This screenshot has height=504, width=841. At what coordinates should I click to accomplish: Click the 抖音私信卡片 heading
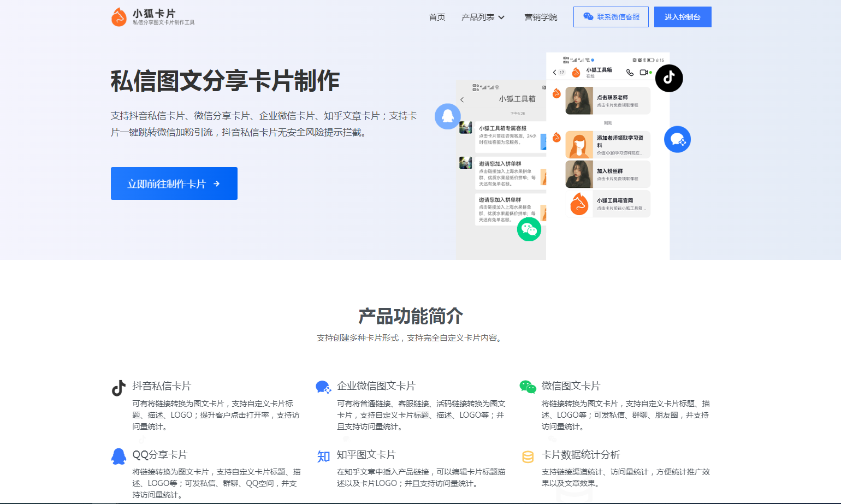coord(162,386)
